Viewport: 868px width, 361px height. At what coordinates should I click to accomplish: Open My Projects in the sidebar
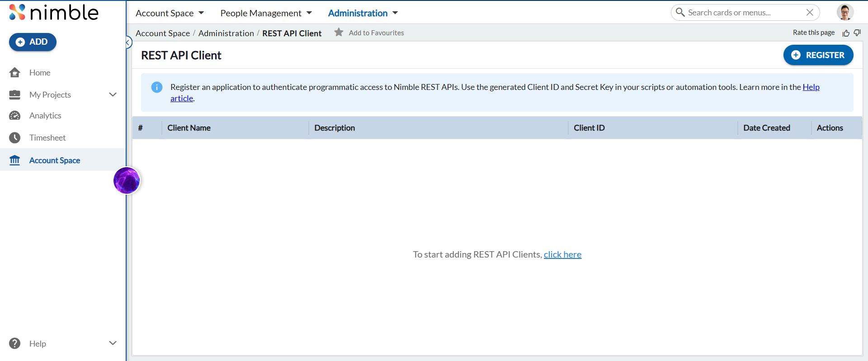50,94
